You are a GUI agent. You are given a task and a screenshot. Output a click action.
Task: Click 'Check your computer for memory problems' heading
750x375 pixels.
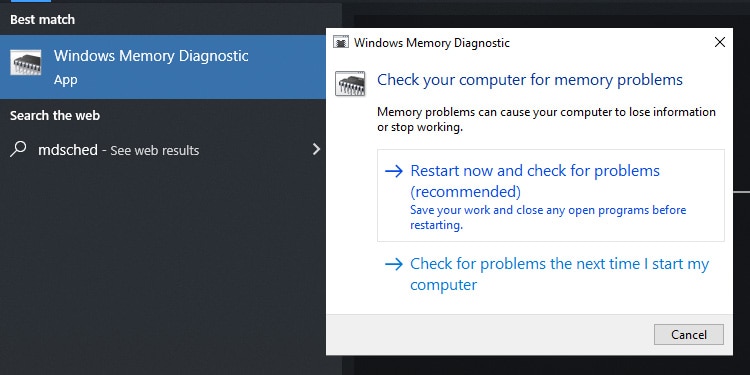point(529,79)
